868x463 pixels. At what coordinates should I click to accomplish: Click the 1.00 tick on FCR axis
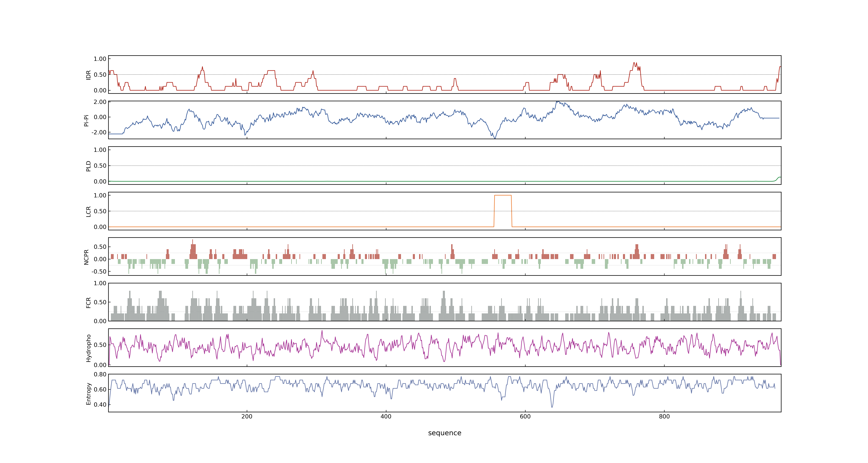[100, 283]
